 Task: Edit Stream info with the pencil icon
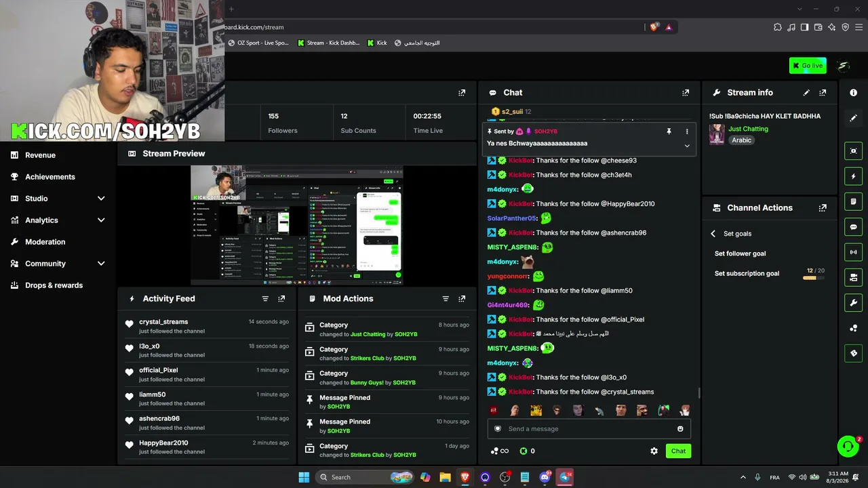[x=806, y=93]
